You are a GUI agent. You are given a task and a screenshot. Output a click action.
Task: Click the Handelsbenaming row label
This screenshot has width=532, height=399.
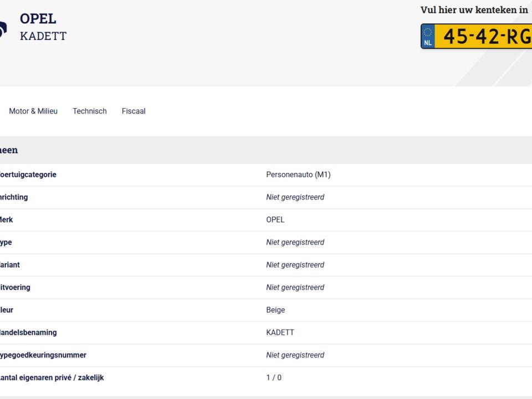(28, 332)
